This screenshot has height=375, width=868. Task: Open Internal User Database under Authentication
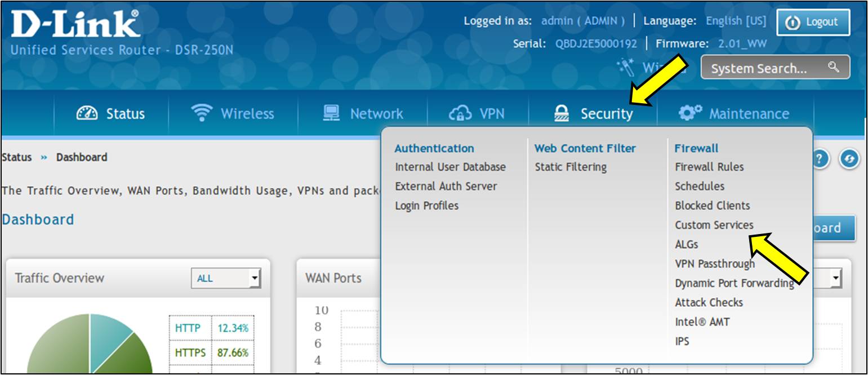[450, 167]
